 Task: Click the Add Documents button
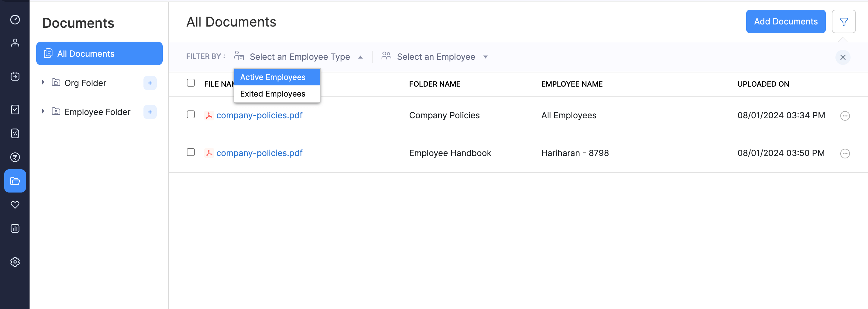point(785,22)
